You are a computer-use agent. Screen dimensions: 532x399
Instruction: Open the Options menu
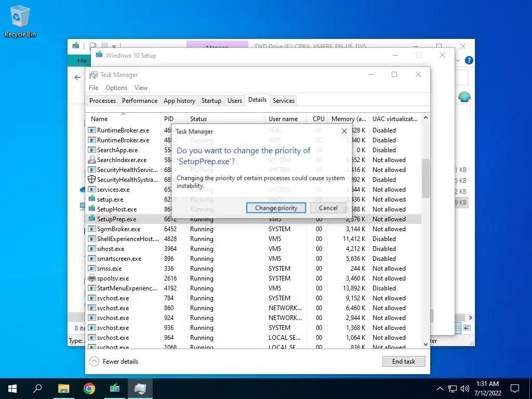pos(116,87)
